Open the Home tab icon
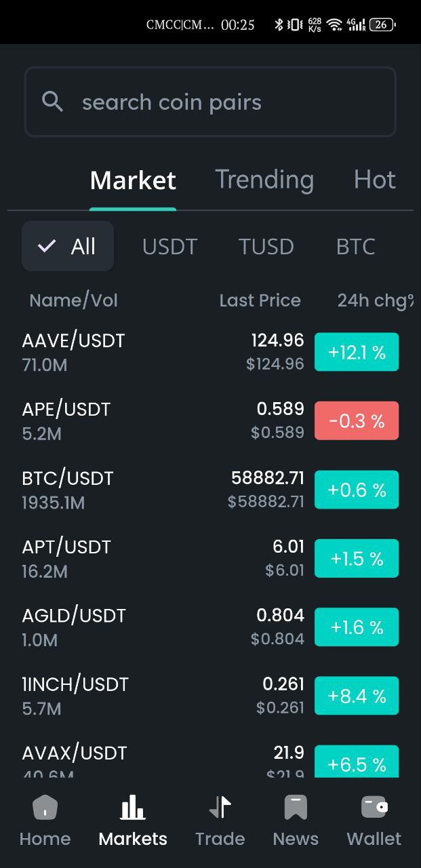 (x=45, y=808)
